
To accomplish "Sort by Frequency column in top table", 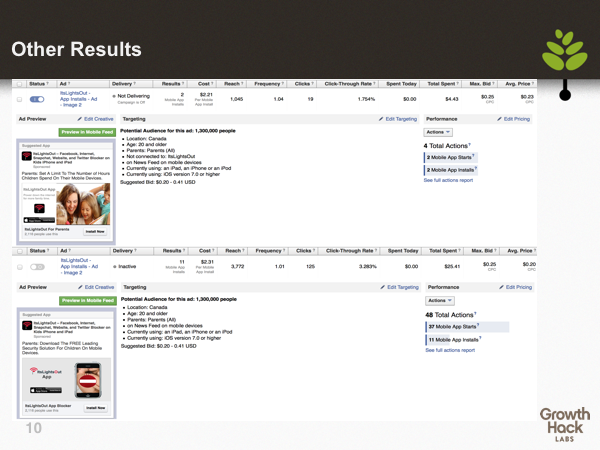I will 269,84.
